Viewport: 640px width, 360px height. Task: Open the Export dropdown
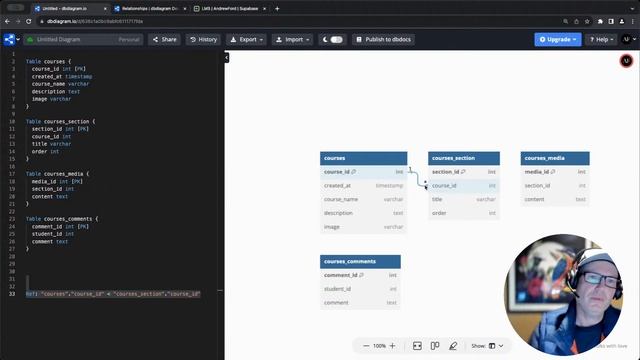point(246,40)
